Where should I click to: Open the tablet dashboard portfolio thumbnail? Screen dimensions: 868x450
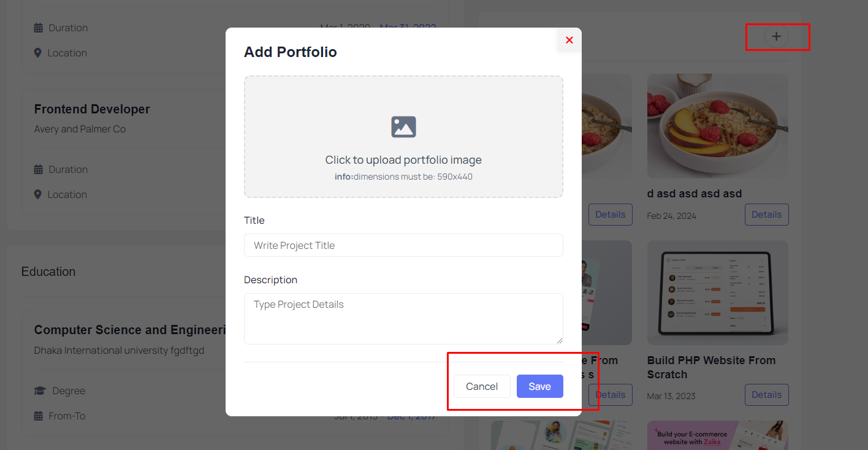click(718, 292)
